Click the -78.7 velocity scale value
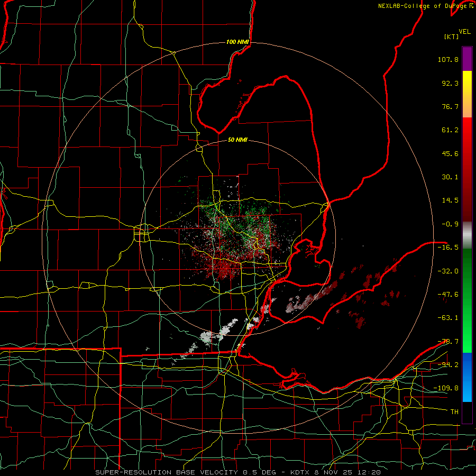Screen dimensions: 476x476 (448, 342)
